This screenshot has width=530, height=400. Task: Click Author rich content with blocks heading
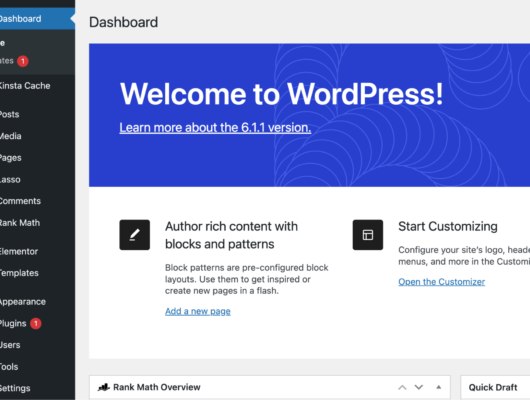coord(231,235)
